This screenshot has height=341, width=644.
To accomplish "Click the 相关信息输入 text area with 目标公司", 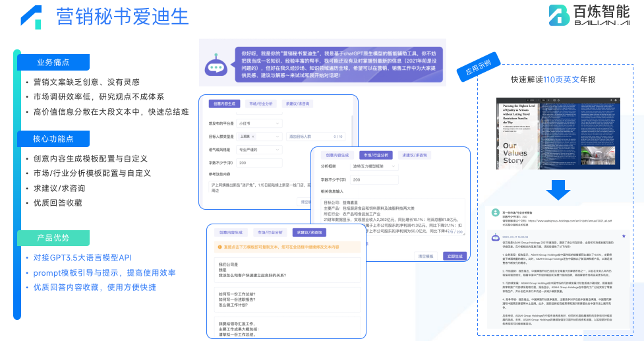I will 393,217.
